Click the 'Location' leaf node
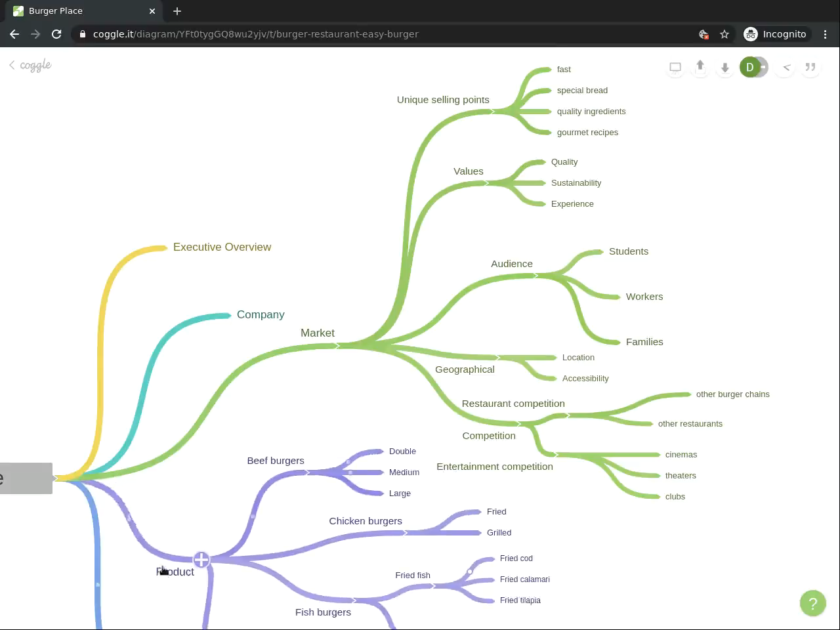Viewport: 840px width, 630px height. [x=578, y=358]
